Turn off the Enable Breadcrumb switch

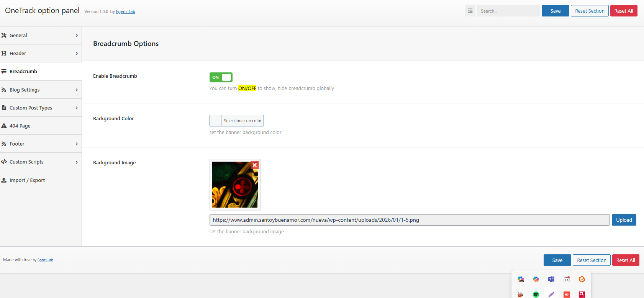pyautogui.click(x=221, y=77)
